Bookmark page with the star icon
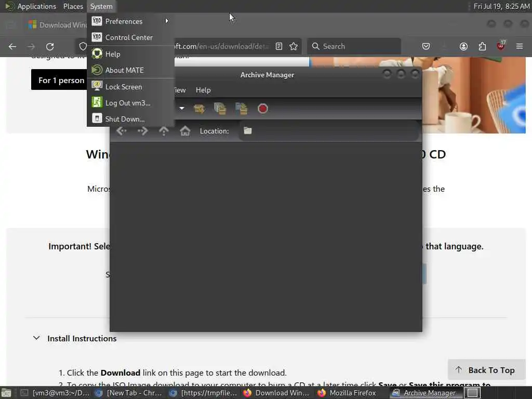 tap(294, 46)
